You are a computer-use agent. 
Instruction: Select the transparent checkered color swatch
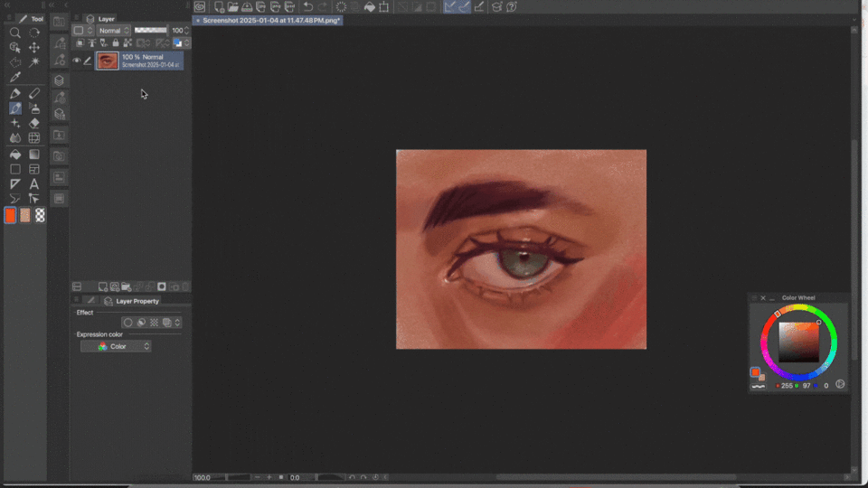(x=40, y=215)
